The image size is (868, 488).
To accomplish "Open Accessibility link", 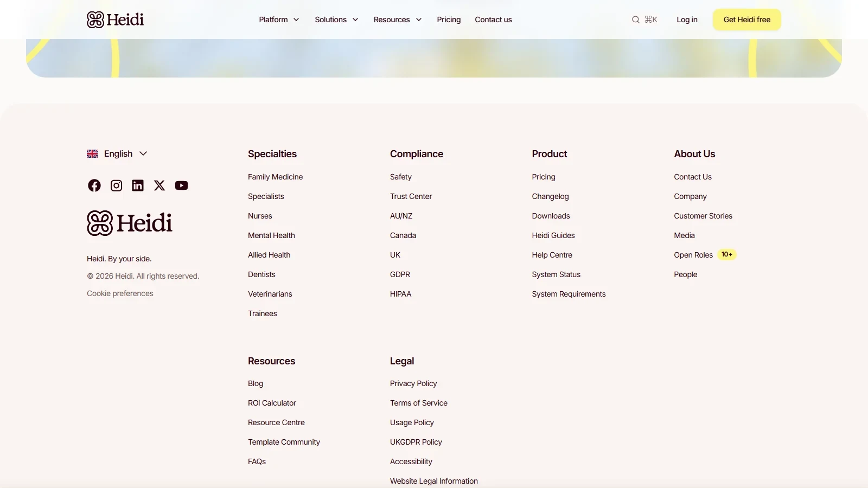I will pyautogui.click(x=411, y=461).
